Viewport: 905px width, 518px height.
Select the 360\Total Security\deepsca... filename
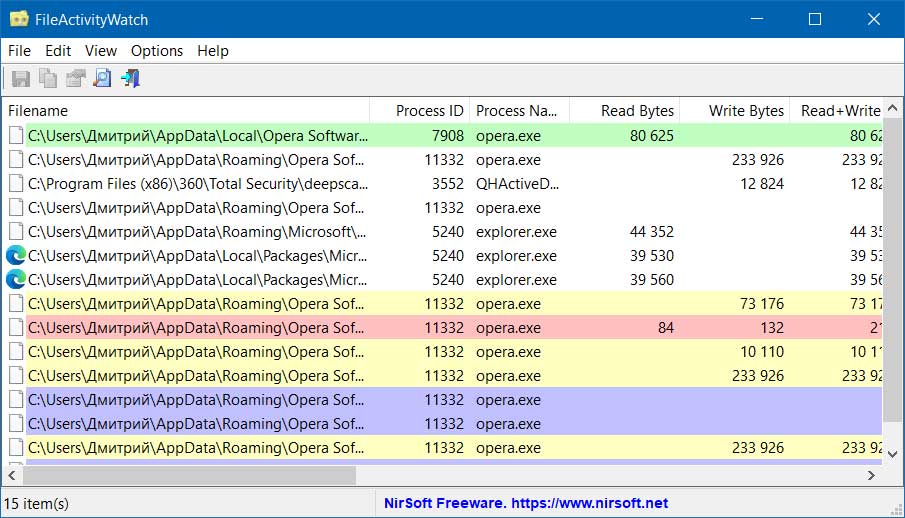click(x=197, y=184)
